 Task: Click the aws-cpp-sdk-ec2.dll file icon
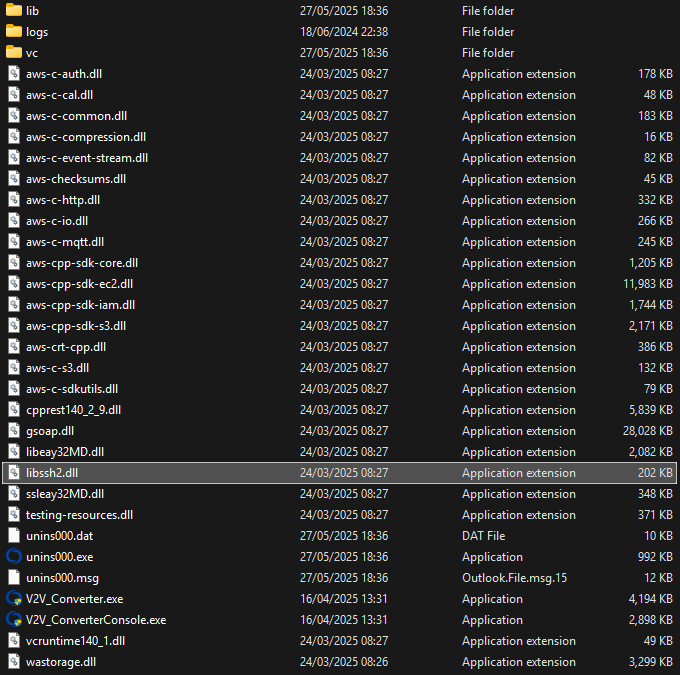(x=14, y=283)
